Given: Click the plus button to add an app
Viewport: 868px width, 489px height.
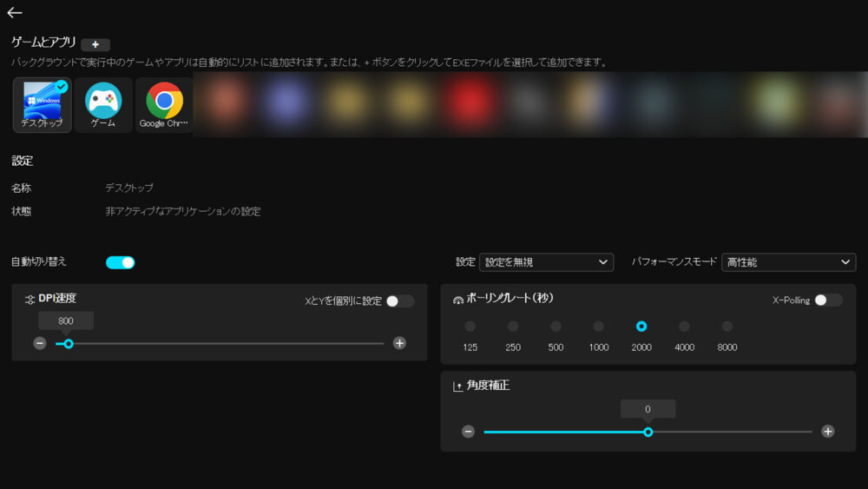Looking at the screenshot, I should point(95,44).
